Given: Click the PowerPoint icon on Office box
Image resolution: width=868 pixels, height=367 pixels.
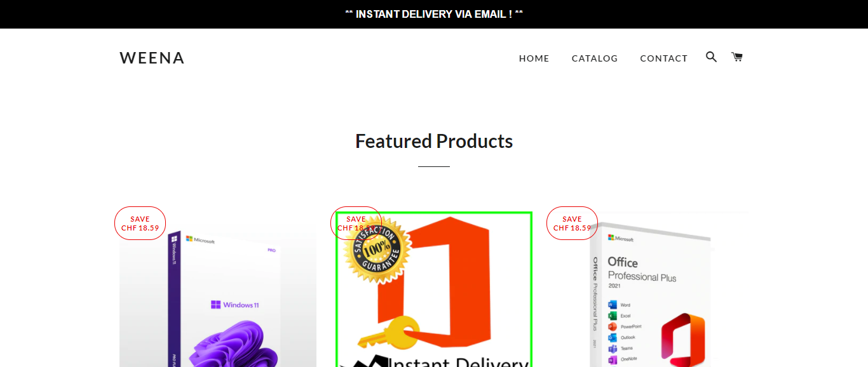Looking at the screenshot, I should coord(613,326).
